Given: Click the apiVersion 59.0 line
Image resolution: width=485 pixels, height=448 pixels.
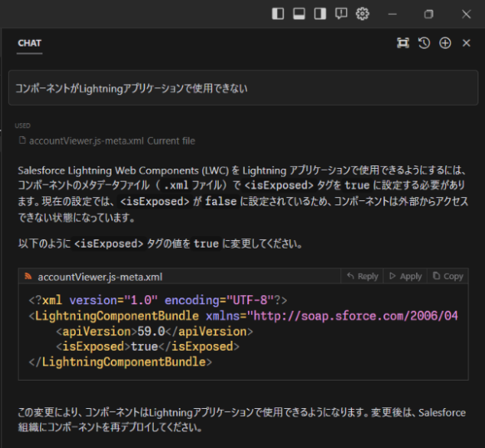Looking at the screenshot, I should click(x=155, y=332).
